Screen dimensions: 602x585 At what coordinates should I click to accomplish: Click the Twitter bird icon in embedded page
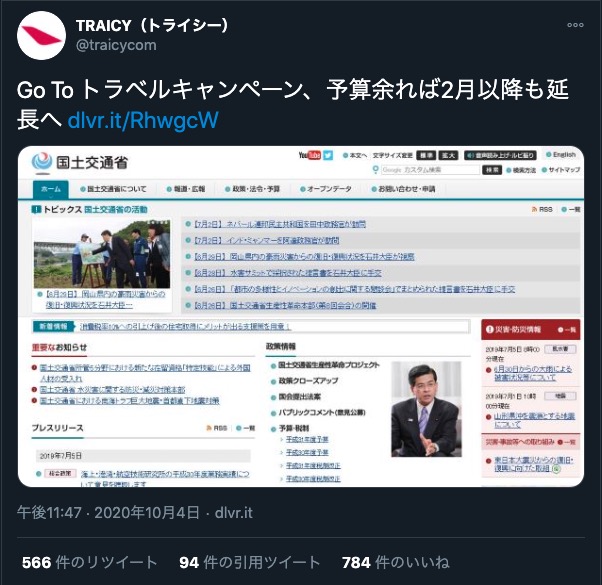(328, 155)
